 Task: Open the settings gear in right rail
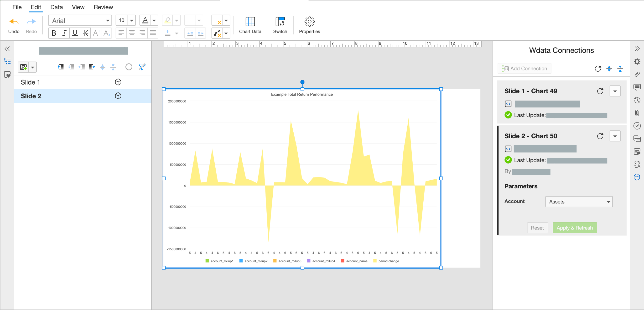(637, 62)
